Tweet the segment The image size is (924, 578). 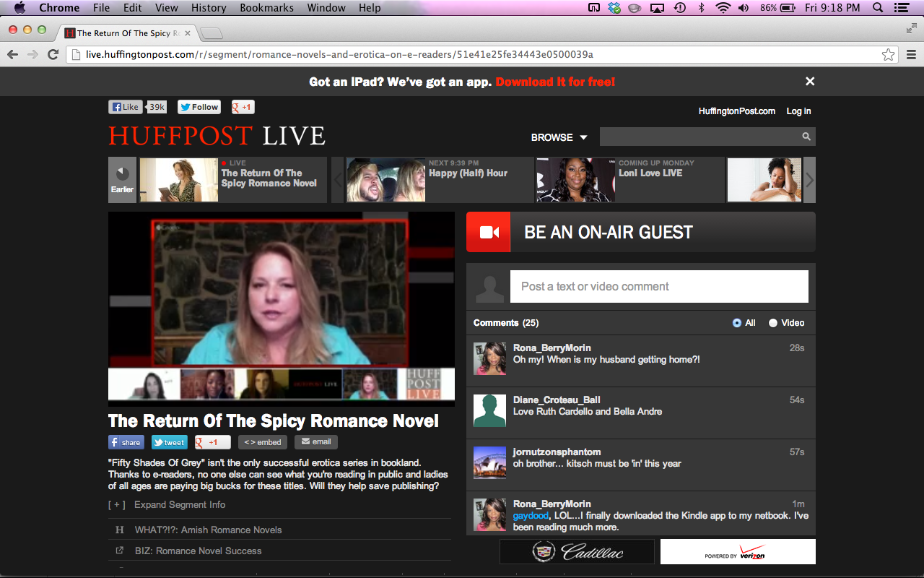point(170,442)
